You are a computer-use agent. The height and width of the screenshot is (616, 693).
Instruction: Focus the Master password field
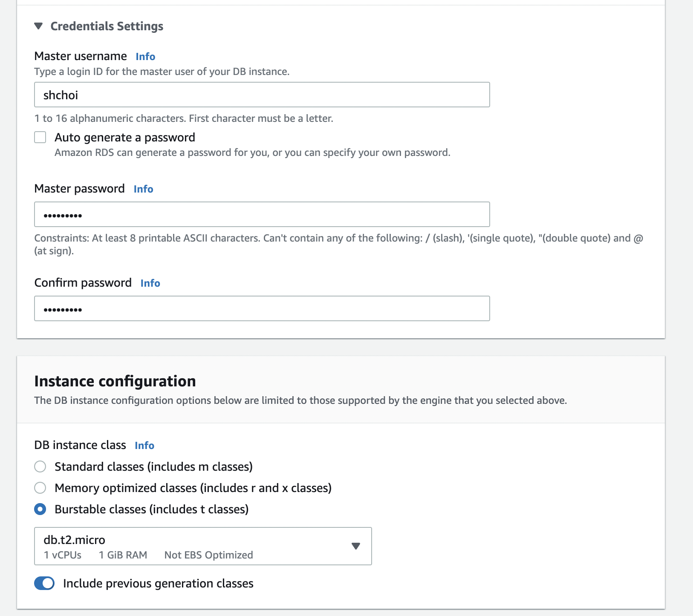(x=262, y=214)
